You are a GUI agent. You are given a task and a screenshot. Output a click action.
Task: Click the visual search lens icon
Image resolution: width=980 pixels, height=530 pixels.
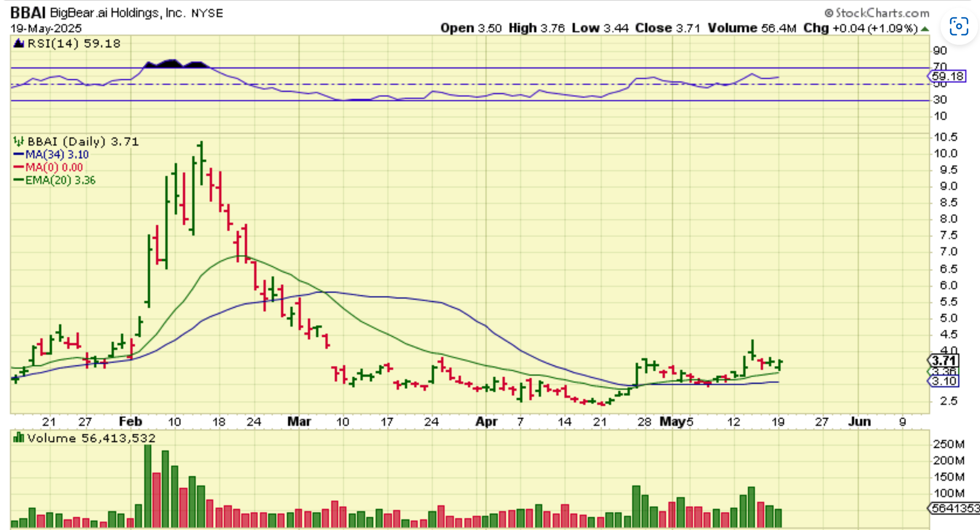(x=959, y=26)
